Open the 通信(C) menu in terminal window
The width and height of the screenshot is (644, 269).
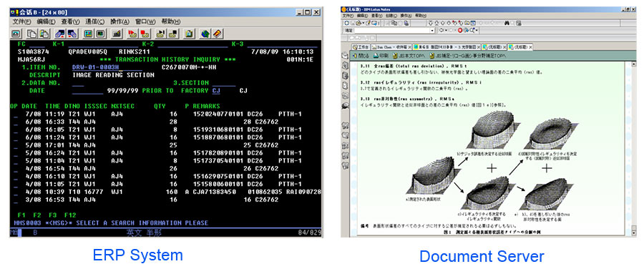[x=95, y=21]
